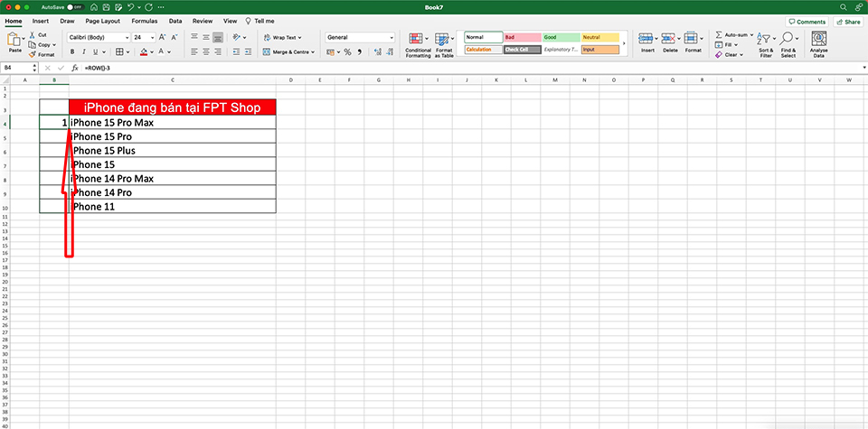Screen dimensions: 868x429
Task: Switch to the Data tab
Action: (175, 21)
